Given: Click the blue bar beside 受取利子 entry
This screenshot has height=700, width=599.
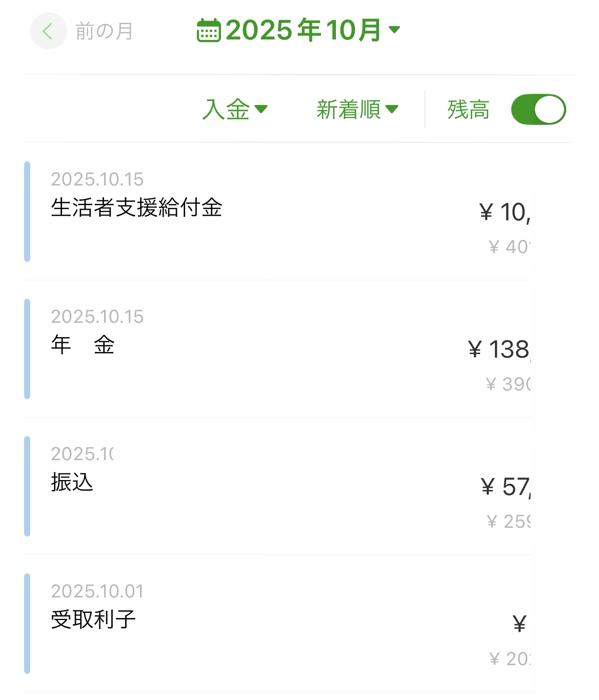Looking at the screenshot, I should (x=27, y=624).
